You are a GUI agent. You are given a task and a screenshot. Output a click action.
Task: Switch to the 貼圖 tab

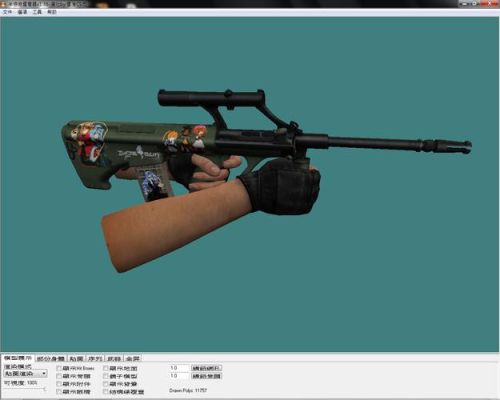tap(76, 359)
